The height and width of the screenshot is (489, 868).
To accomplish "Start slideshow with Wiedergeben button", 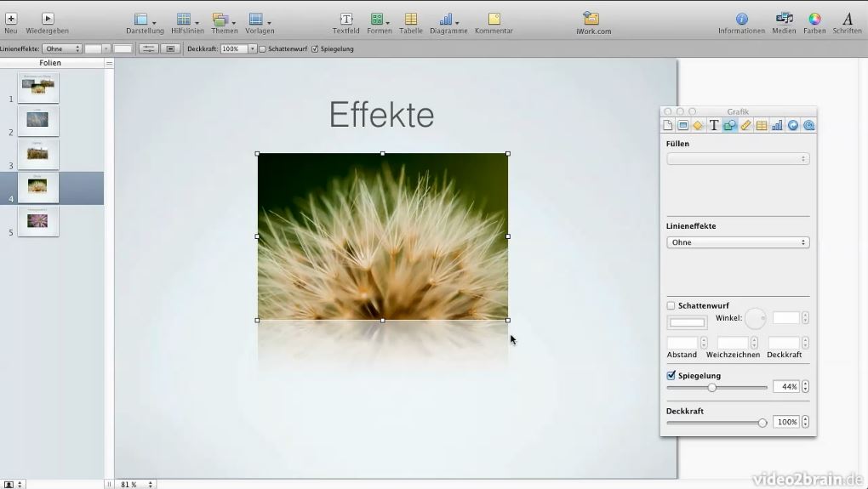I will tap(47, 23).
